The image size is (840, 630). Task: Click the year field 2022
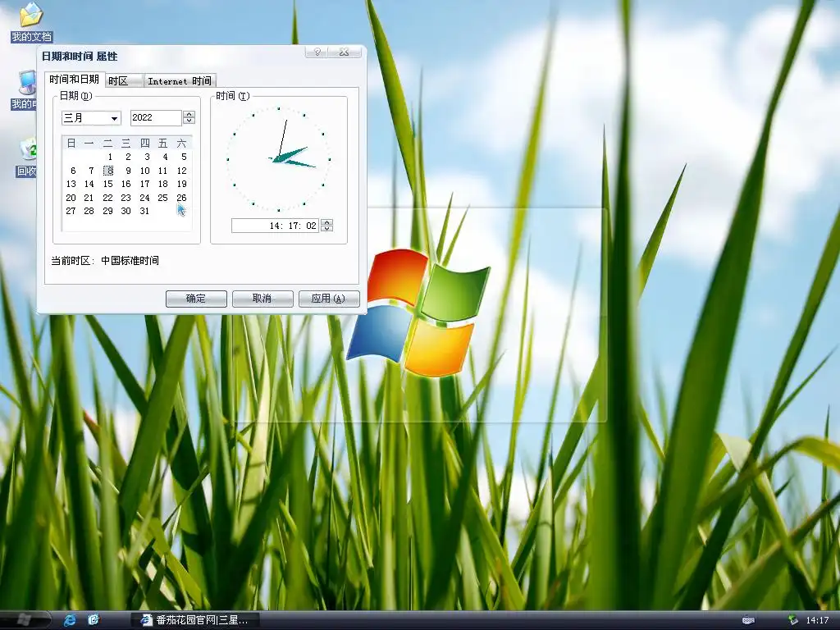tap(156, 118)
